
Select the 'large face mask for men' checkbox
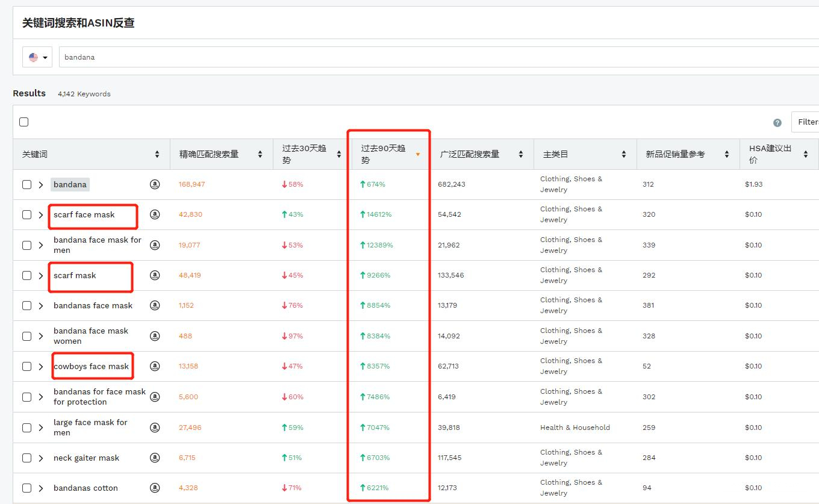(x=26, y=428)
